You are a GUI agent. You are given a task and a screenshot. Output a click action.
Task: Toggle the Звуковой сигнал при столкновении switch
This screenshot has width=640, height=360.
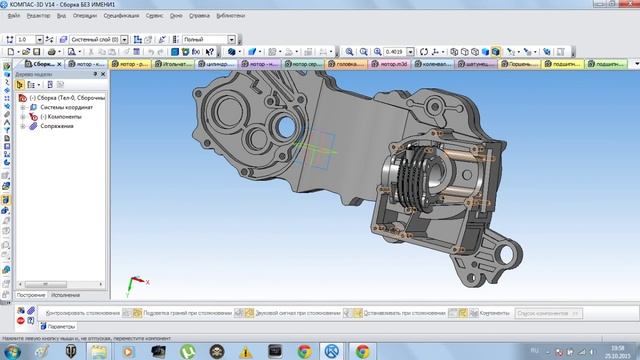click(353, 313)
